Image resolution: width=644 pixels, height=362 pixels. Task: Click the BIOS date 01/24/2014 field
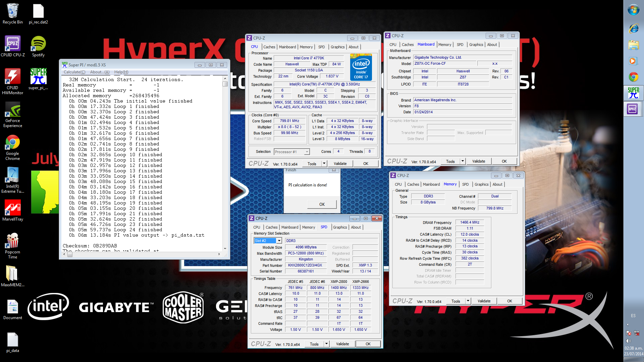coord(463,112)
